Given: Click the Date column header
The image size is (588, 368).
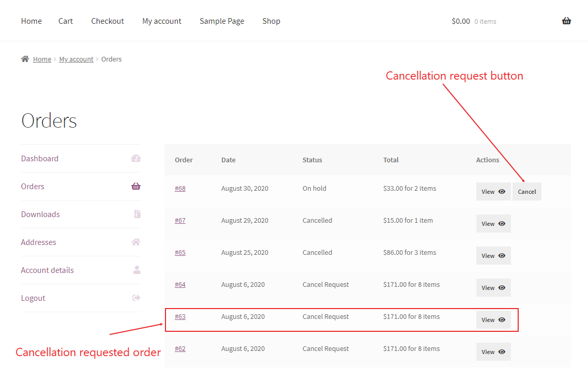Looking at the screenshot, I should (x=229, y=160).
